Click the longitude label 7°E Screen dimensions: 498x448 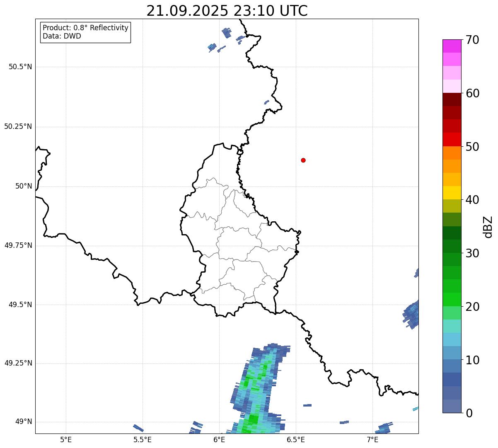click(372, 440)
